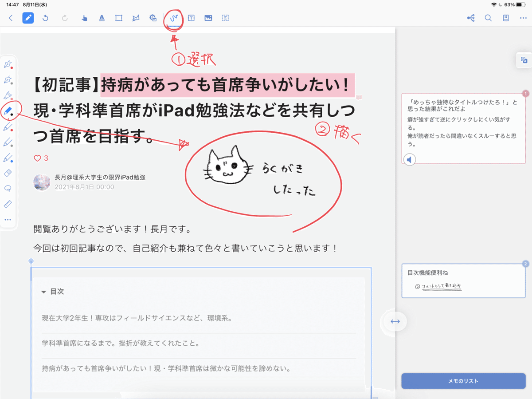532x399 pixels.
Task: Select the dashed text selection tool
Action: [x=225, y=18]
